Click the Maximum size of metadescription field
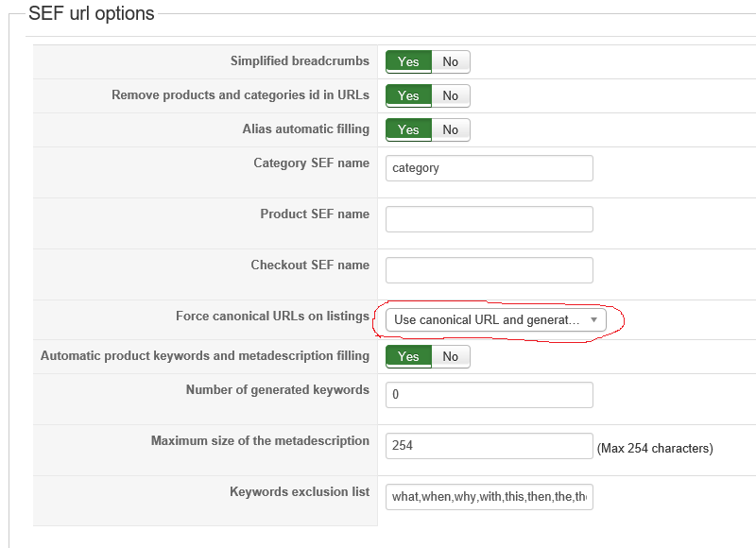Screen dimensions: 756x548 [x=489, y=446]
